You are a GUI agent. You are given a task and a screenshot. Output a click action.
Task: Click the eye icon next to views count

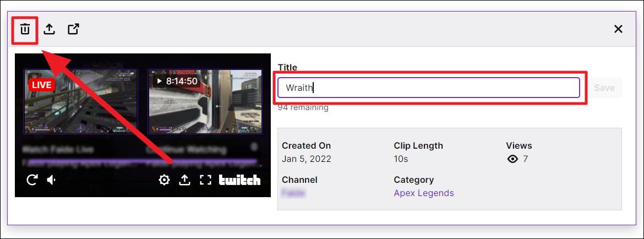tap(512, 159)
